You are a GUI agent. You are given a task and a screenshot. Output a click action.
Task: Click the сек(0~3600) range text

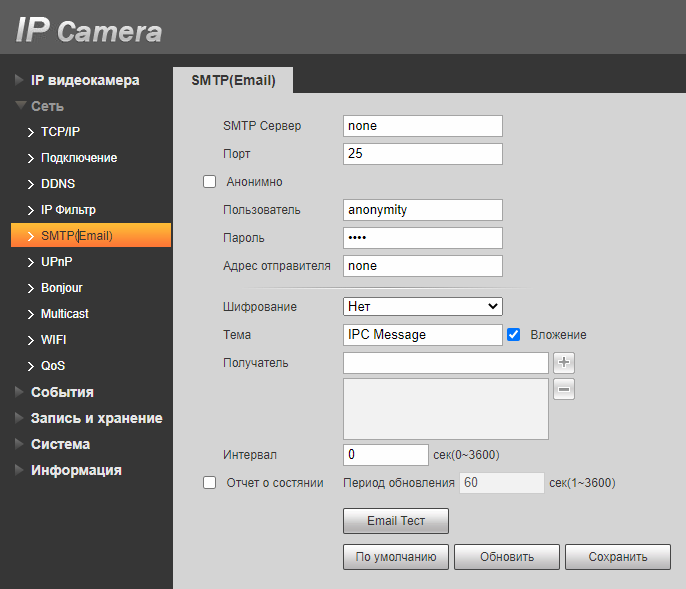466,455
